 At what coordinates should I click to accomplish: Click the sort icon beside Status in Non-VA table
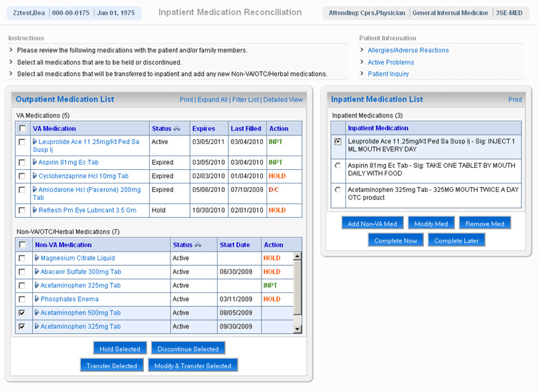click(198, 245)
